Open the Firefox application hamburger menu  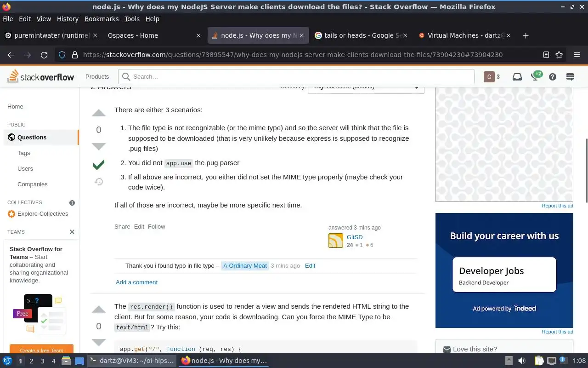(577, 55)
